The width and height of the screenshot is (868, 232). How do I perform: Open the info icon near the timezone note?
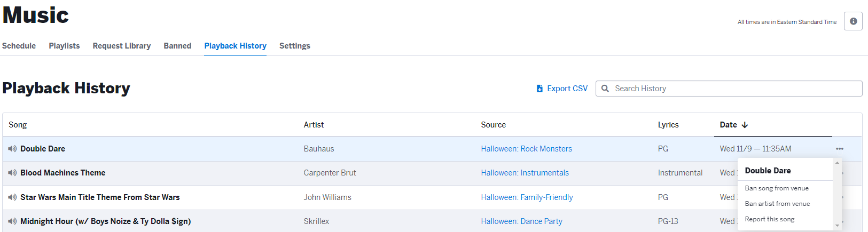pos(853,21)
